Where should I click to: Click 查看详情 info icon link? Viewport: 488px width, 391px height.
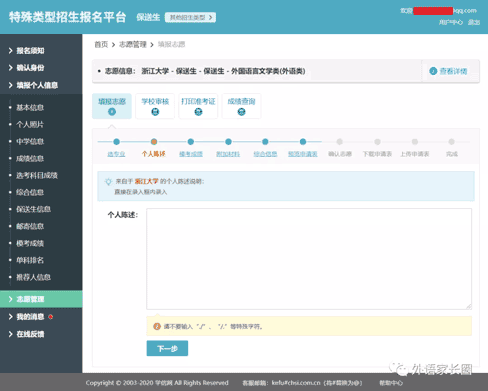click(x=448, y=71)
